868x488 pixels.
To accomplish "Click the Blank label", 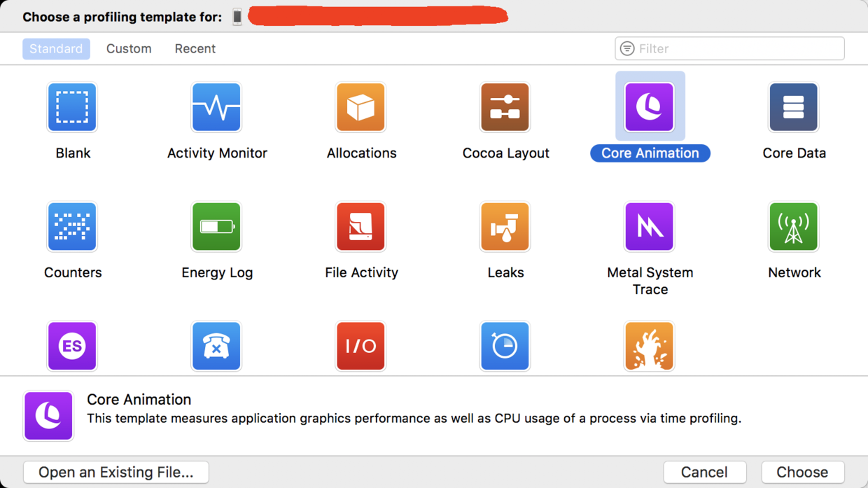I will [73, 153].
